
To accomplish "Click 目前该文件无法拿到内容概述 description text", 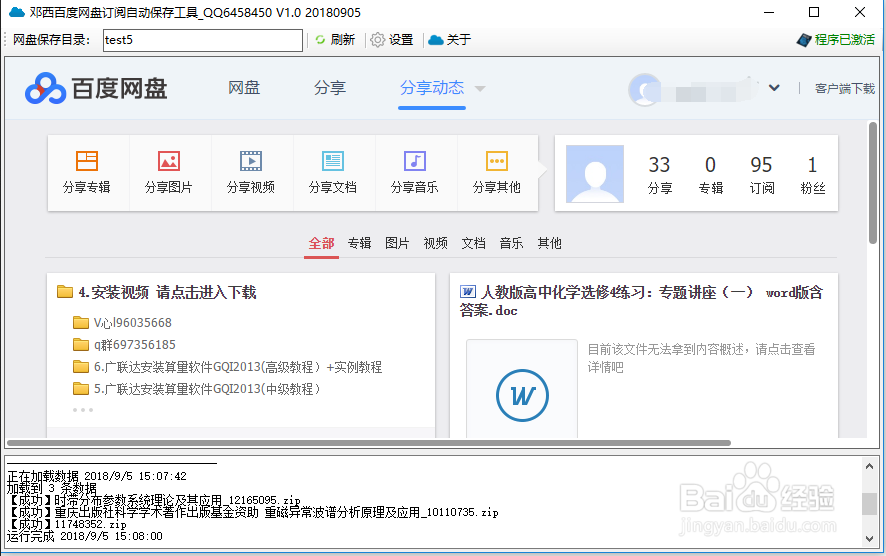I will tap(701, 358).
